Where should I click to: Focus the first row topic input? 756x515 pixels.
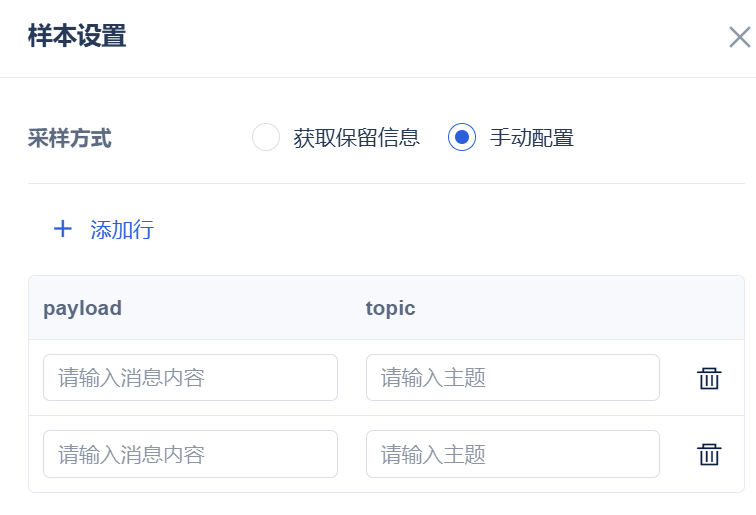(512, 378)
